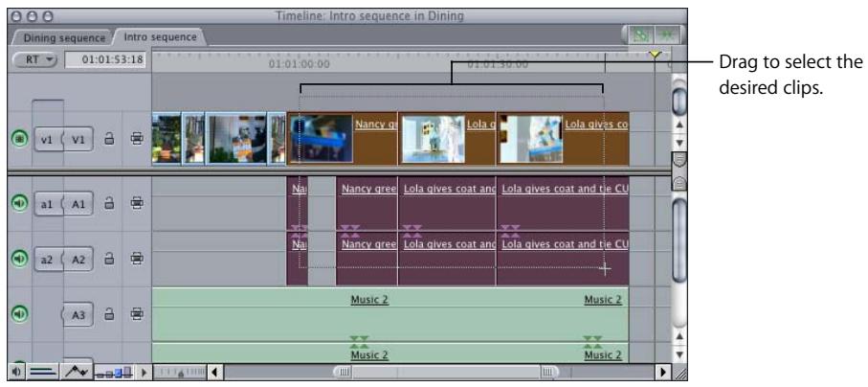Toggle Auto Select on the A2 track

coord(137,259)
